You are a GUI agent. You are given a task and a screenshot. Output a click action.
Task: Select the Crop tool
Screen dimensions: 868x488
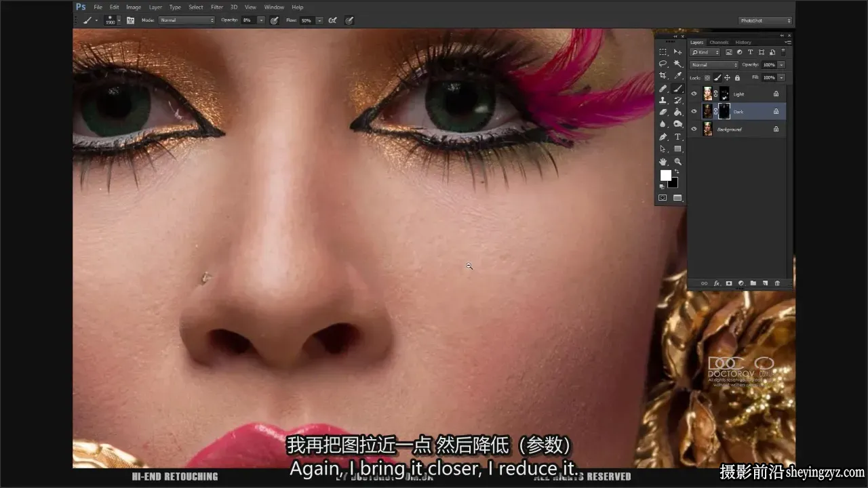663,76
